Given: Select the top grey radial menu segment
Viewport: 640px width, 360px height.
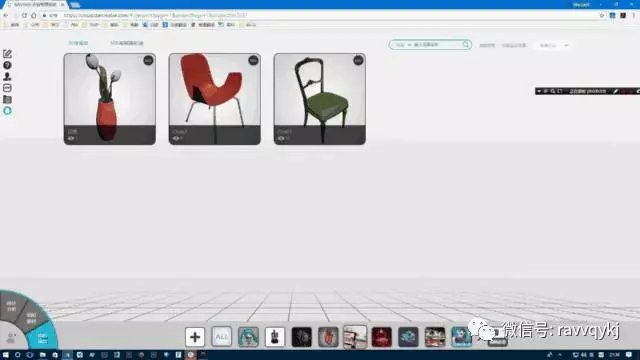Looking at the screenshot, I should pyautogui.click(x=11, y=306).
